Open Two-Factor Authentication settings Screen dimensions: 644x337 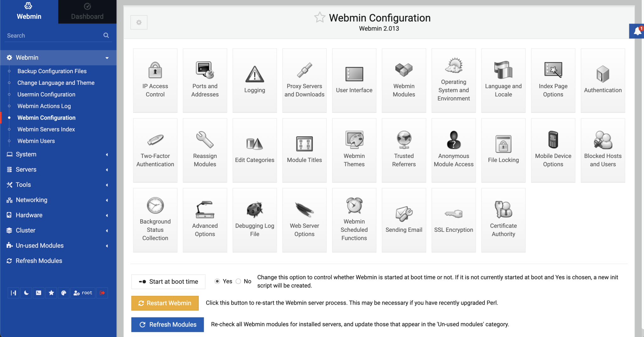[155, 150]
